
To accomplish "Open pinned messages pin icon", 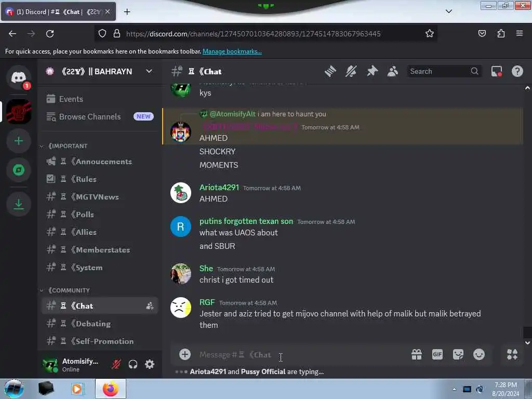I will point(372,71).
